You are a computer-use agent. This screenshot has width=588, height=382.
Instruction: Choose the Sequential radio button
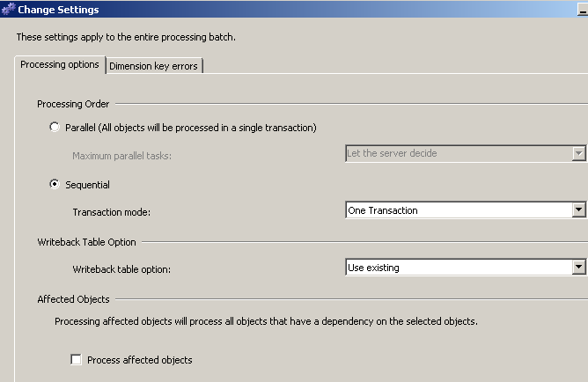55,185
